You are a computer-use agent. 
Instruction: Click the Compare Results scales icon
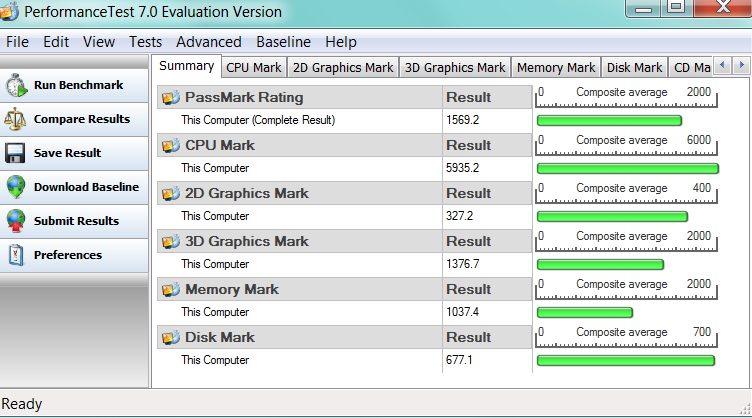pos(15,119)
